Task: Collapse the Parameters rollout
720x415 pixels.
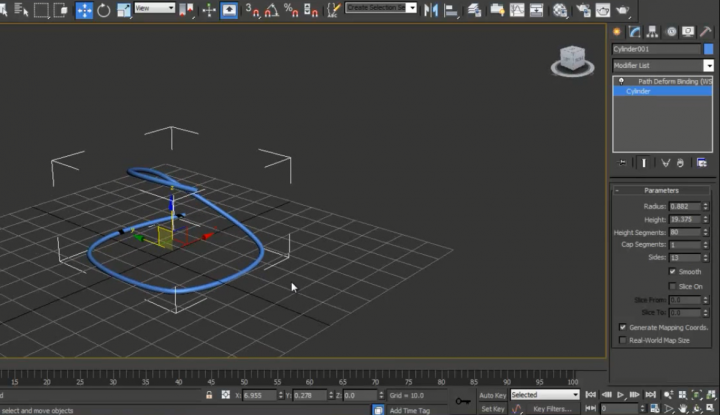Action: (x=661, y=190)
